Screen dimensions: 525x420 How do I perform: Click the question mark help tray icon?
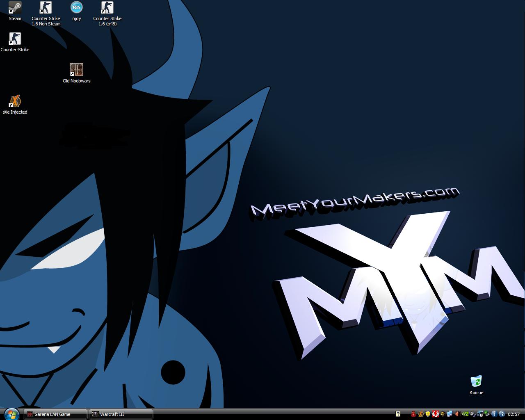pos(398,414)
